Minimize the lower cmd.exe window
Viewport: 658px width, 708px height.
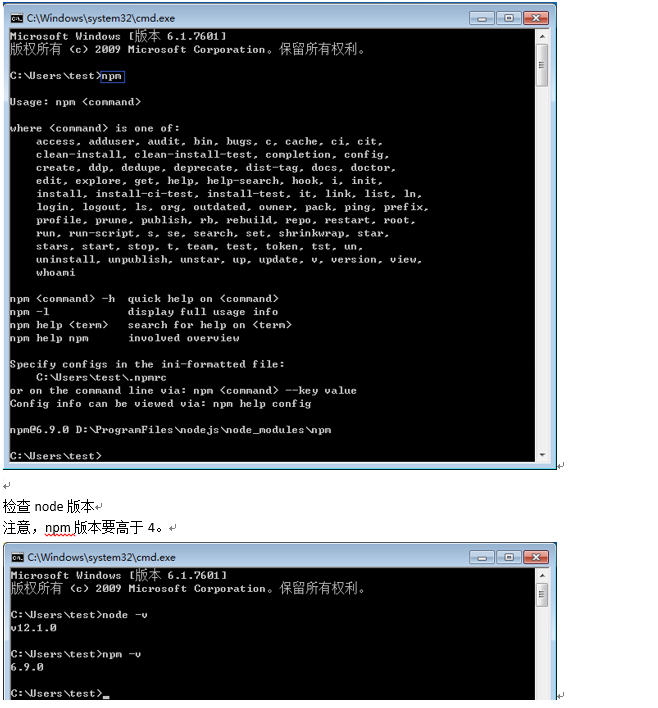[482, 557]
